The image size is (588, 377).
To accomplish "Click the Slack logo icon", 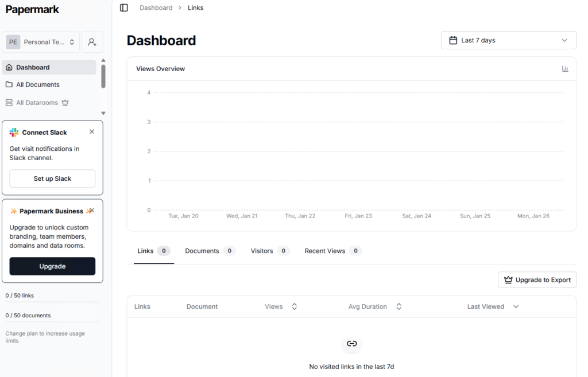I will [14, 133].
